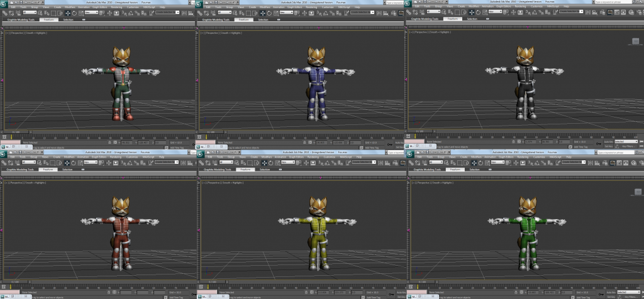
Task: Edit Named Selection Sets icon, green-red suit window
Action: tap(152, 13)
